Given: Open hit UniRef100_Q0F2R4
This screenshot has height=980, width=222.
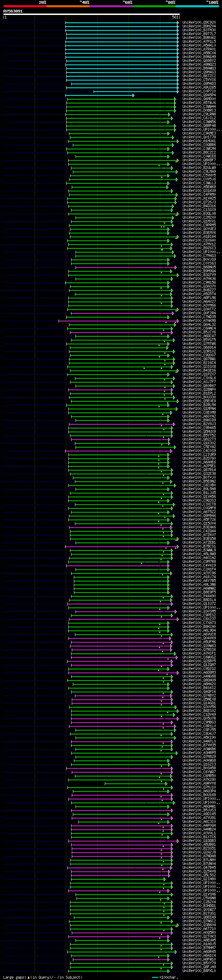Looking at the screenshot, I should [199, 313].
